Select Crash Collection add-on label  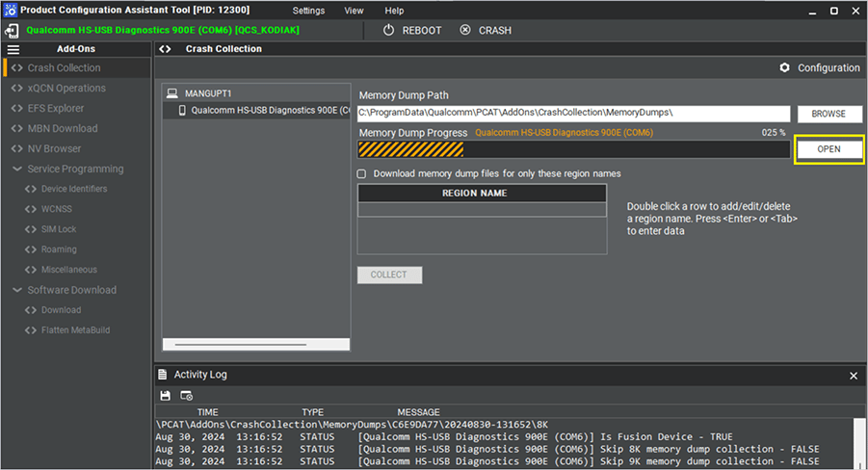point(65,67)
